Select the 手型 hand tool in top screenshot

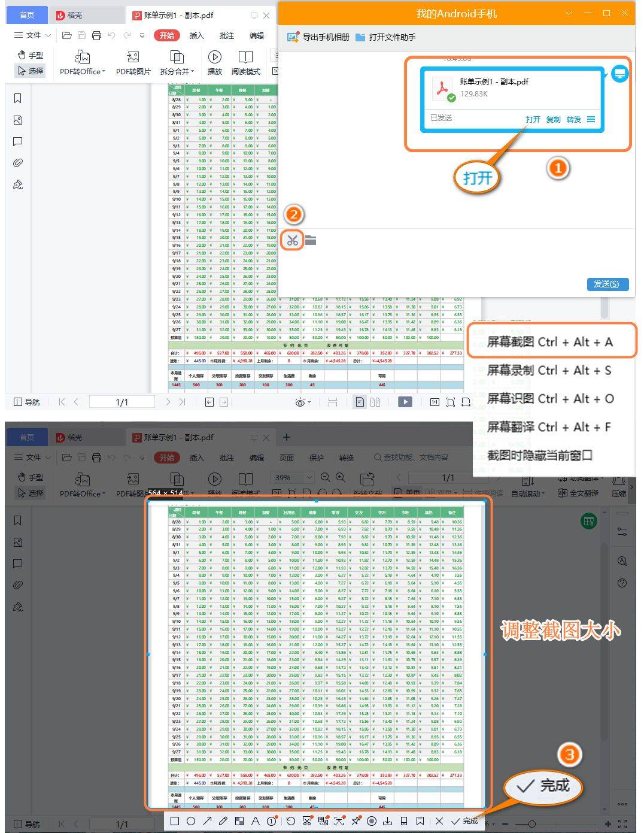31,55
